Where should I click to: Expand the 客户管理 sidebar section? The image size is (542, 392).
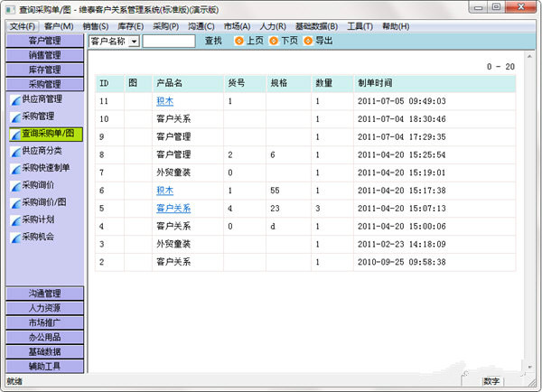pyautogui.click(x=44, y=41)
